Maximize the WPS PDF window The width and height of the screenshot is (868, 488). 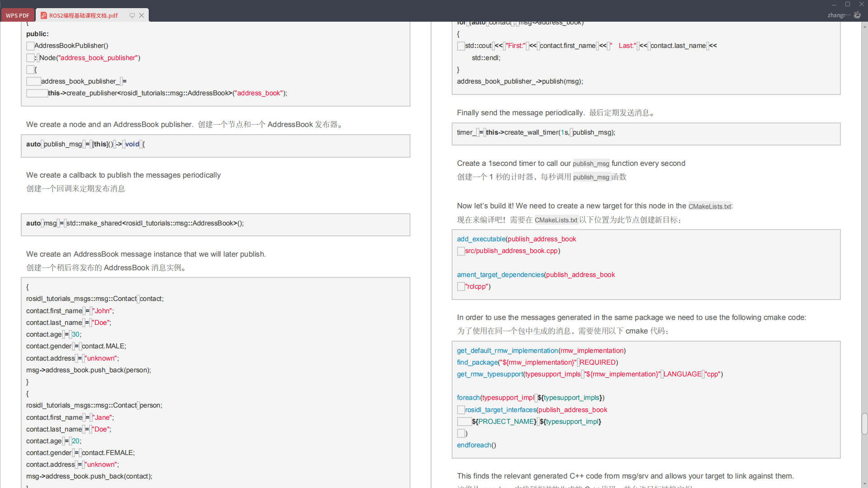click(x=848, y=4)
